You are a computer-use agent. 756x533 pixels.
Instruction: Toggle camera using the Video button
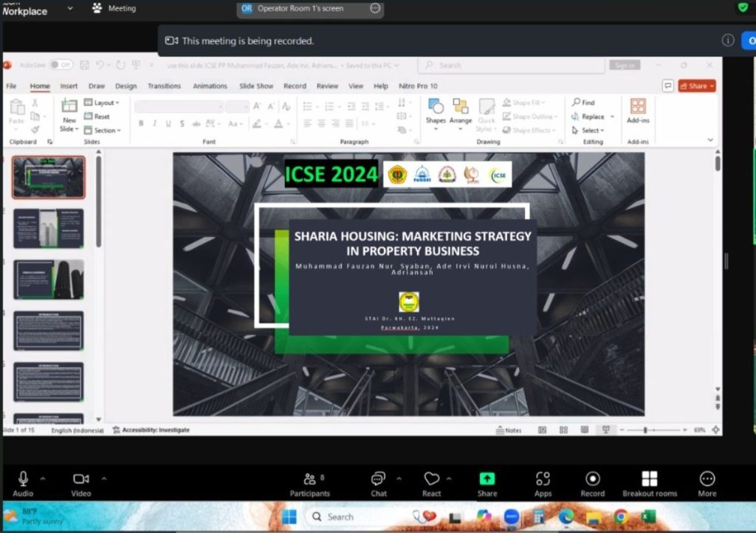point(81,480)
